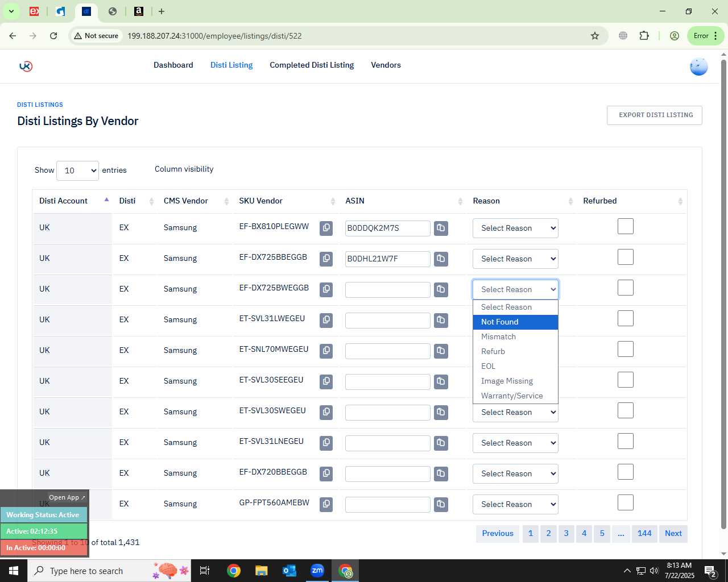Open Reason dropdown for EF-DX720BBEGGB
Image resolution: width=728 pixels, height=582 pixels.
pos(515,473)
